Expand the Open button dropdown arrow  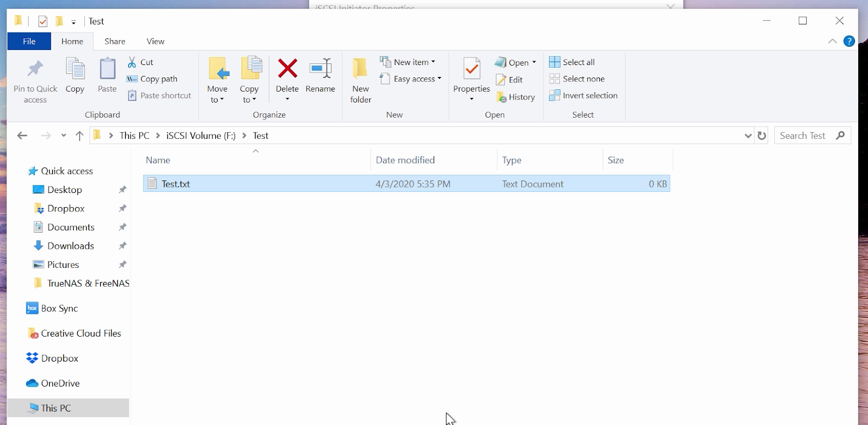(534, 63)
